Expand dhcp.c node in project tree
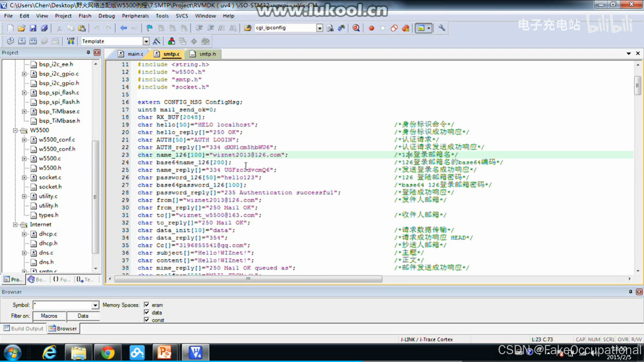Viewport: 644px width, 362px height. [x=24, y=234]
